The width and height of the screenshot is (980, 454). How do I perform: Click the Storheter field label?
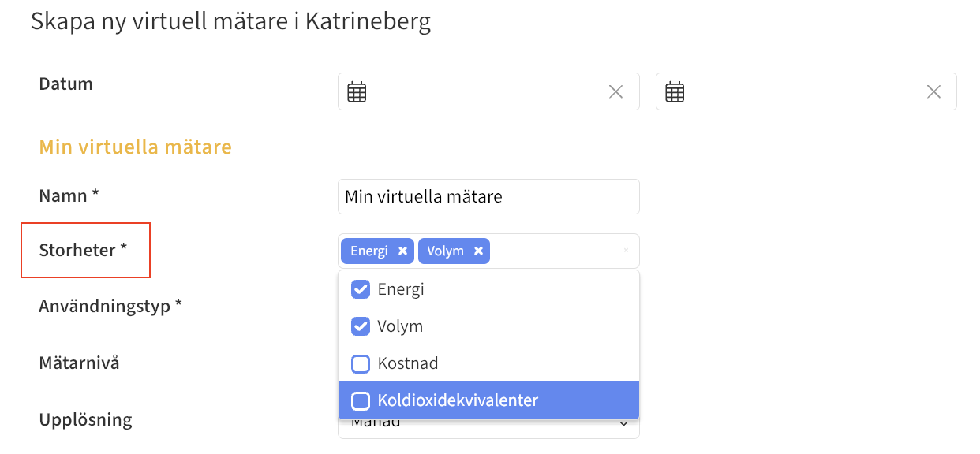coord(83,251)
